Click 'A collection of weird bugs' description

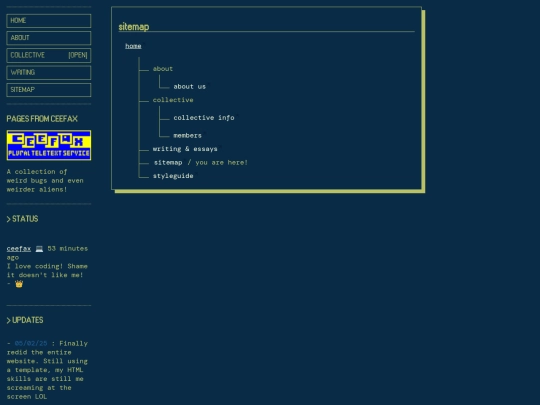(45, 180)
